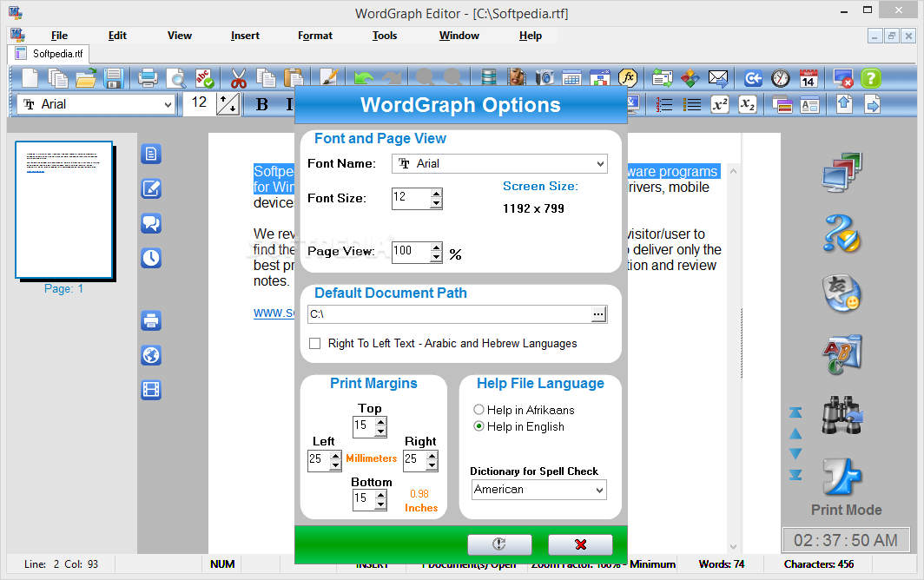Print document from the top toolbar
The width and height of the screenshot is (924, 580).
point(148,78)
